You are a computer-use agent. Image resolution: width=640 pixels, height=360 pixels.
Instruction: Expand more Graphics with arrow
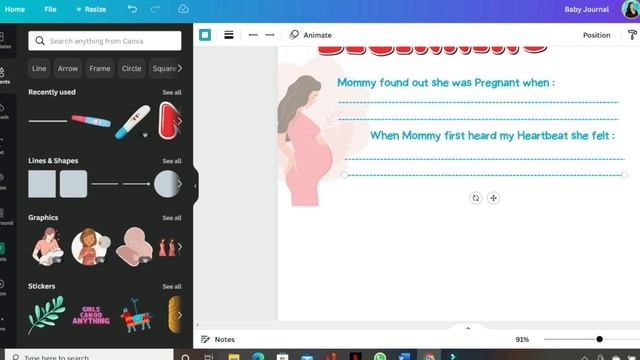pyautogui.click(x=180, y=247)
